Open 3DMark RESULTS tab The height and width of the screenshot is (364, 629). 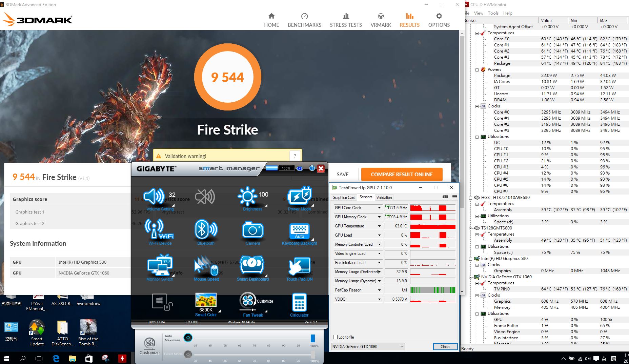click(x=409, y=20)
